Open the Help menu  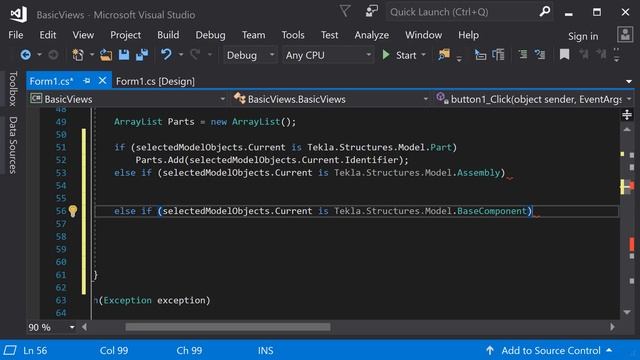[468, 35]
